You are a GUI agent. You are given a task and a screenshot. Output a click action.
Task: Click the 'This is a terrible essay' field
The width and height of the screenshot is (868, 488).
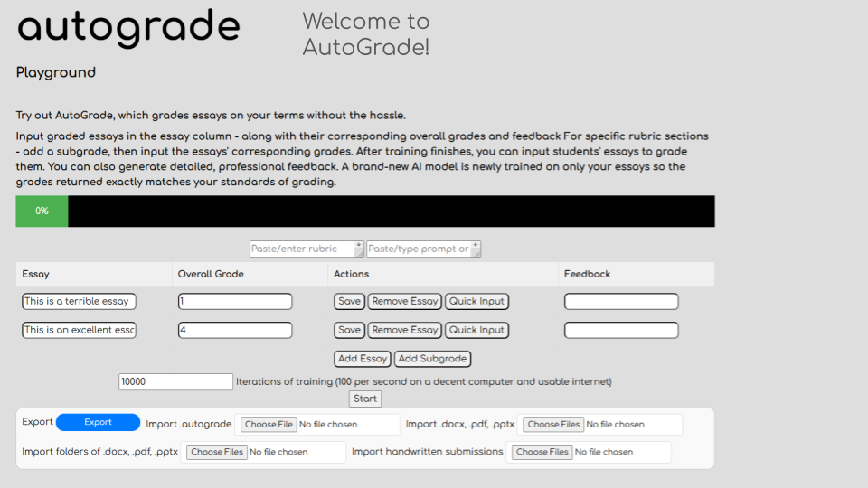point(80,302)
